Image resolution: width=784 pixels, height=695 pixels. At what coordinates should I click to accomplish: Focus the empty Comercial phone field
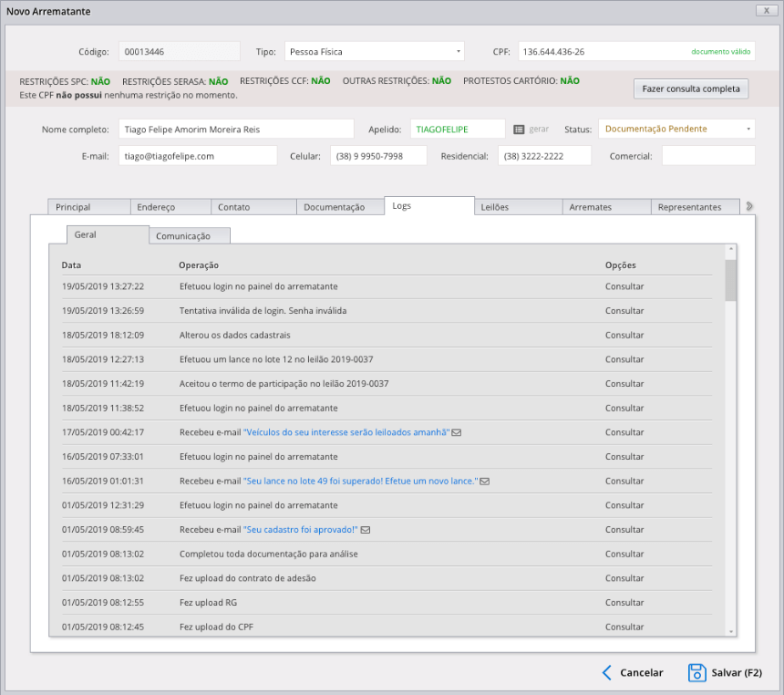(707, 156)
